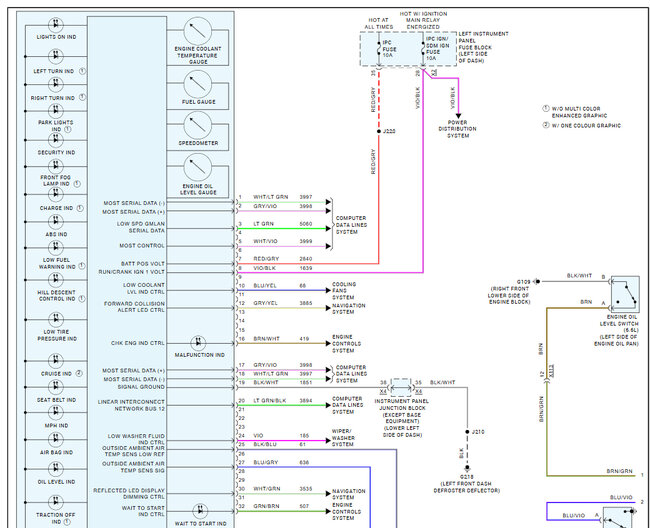650x528 pixels.
Task: Select the 'BLK/BLU' wire label at pin 25
Action: tap(265, 444)
